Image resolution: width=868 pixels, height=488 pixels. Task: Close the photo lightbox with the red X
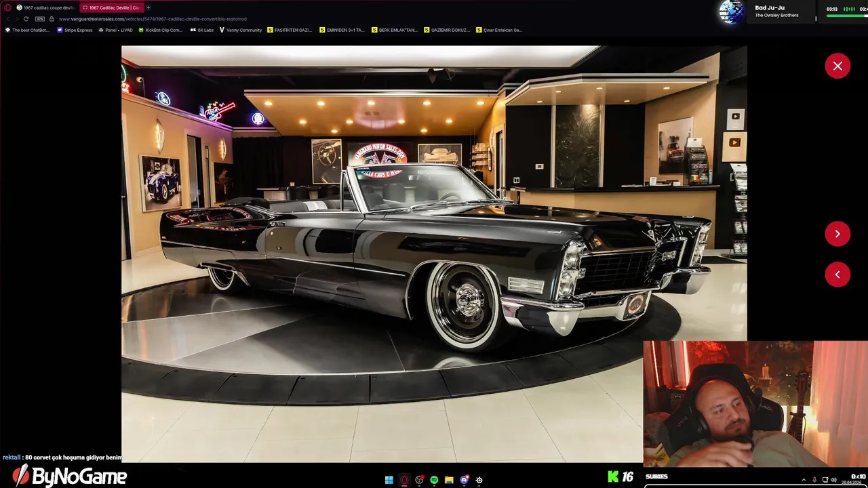(837, 66)
